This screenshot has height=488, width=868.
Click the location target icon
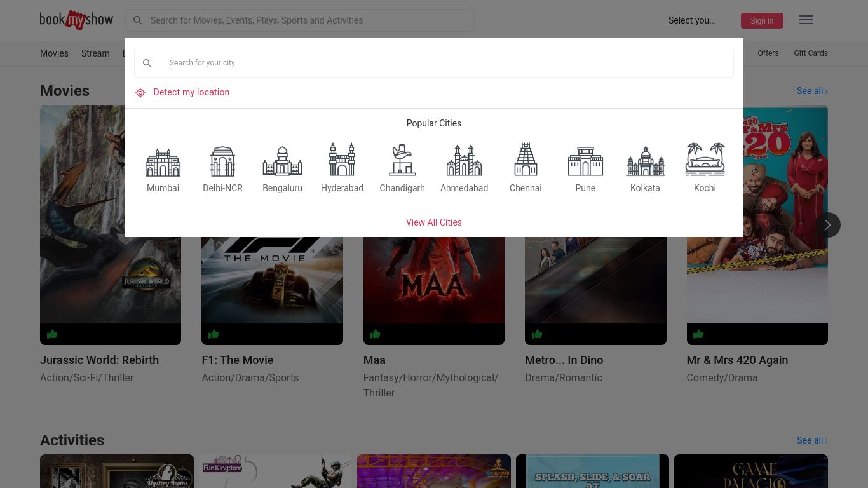tap(140, 93)
